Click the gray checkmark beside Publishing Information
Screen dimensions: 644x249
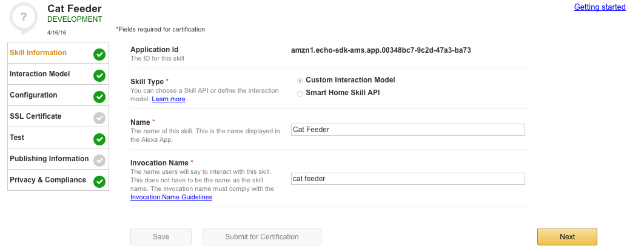(x=99, y=161)
